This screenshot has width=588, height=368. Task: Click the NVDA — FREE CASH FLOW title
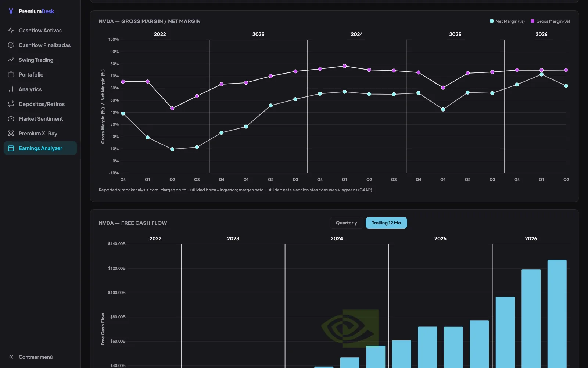133,223
